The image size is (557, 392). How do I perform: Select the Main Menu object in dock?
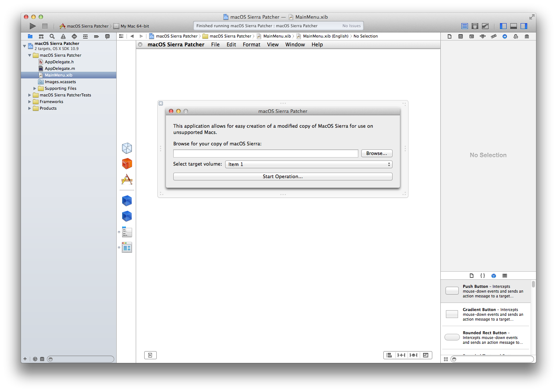[127, 232]
